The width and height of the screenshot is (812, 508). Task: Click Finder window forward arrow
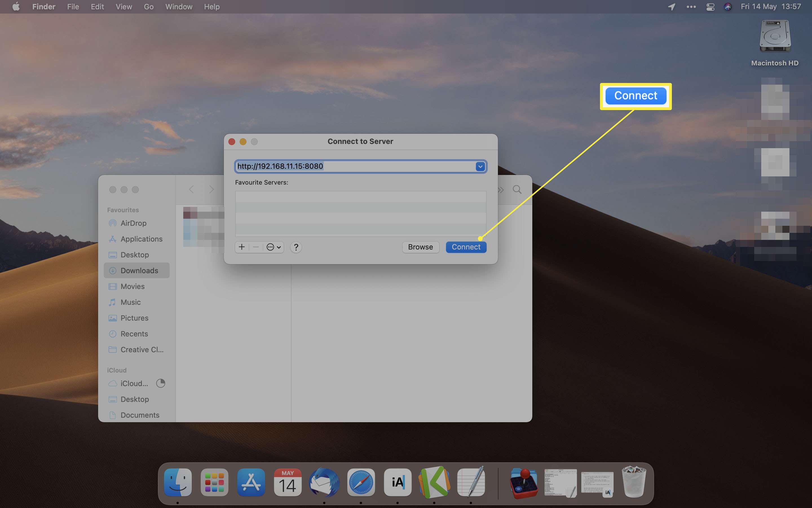(211, 189)
